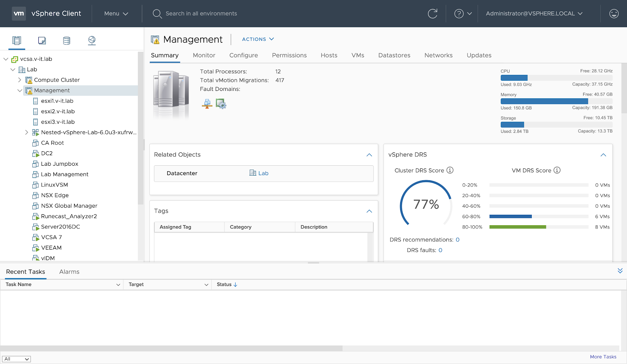Click Cluster DRS Score info icon
This screenshot has height=364, width=627.
coord(450,170)
